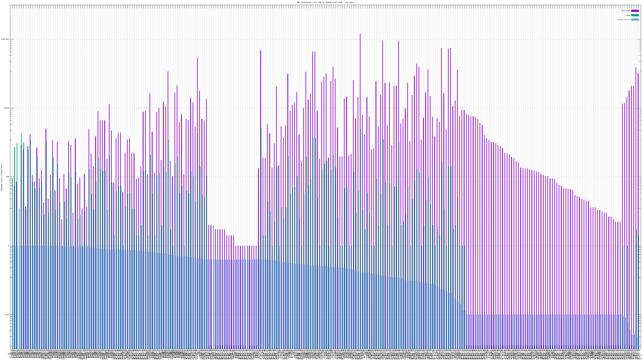Click the 1 y-axis tick label
The width and height of the screenshot is (644, 362).
click(8, 246)
